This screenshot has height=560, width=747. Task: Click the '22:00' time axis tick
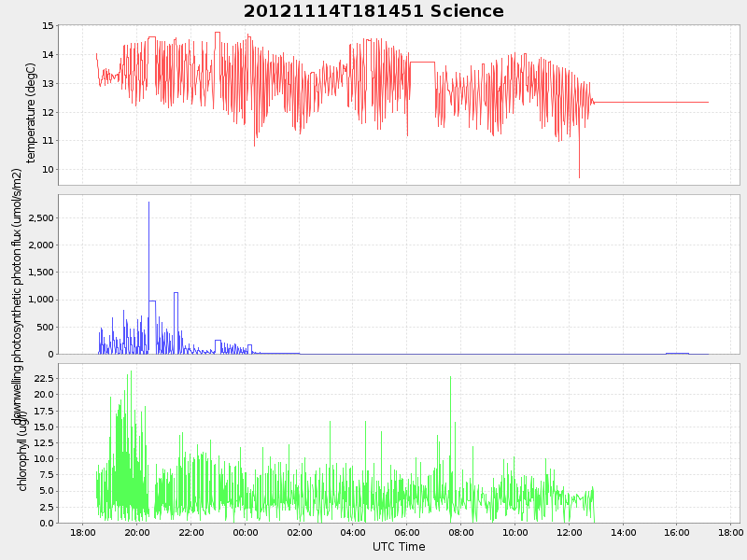(x=191, y=532)
